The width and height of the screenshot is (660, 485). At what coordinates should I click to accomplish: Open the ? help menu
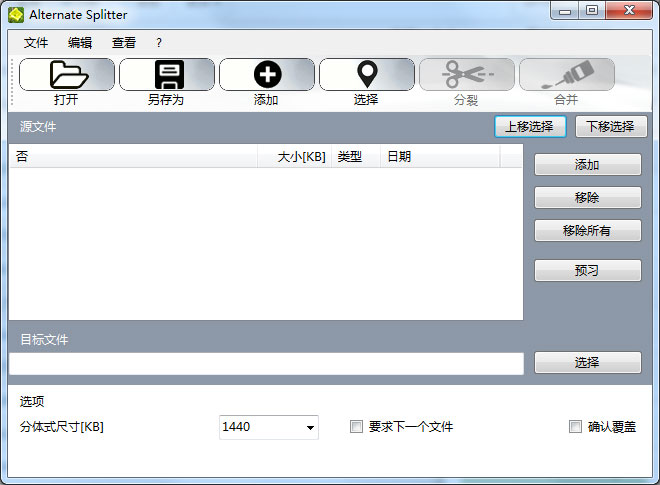[x=159, y=43]
